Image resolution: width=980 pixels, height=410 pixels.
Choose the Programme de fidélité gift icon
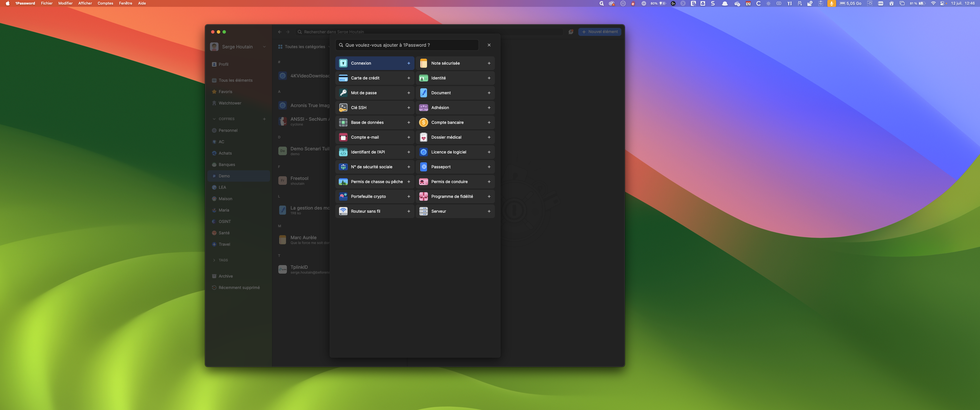click(423, 197)
